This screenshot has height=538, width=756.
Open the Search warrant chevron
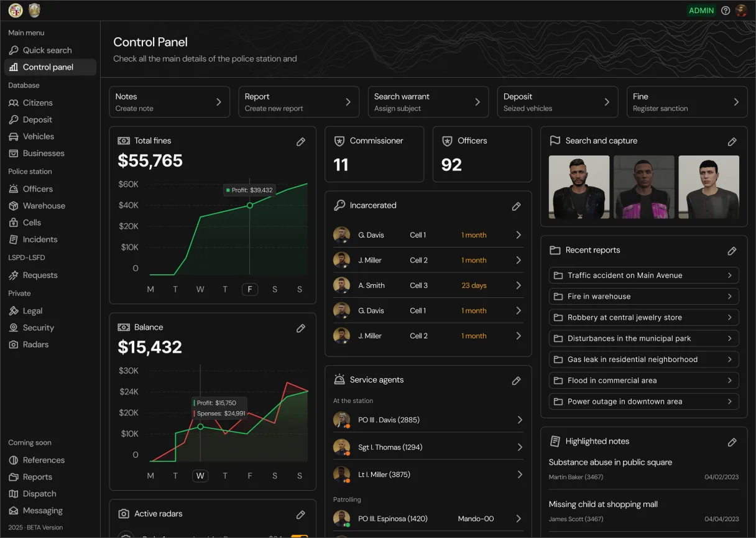coord(477,102)
